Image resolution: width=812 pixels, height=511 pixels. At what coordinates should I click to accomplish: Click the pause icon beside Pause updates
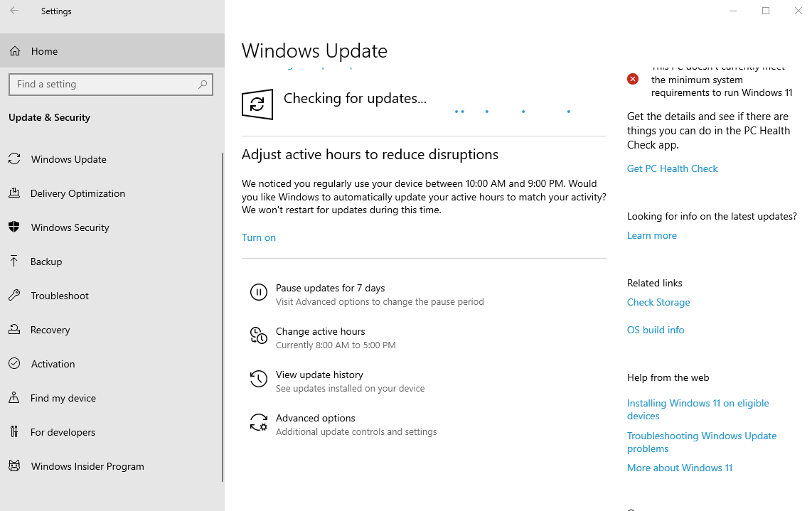pos(258,292)
